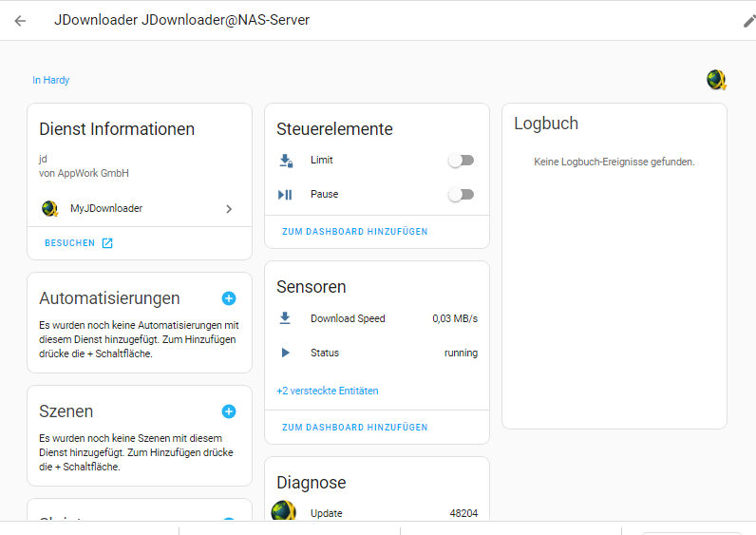The height and width of the screenshot is (535, 756).
Task: Open the Status sensor label
Action: pyautogui.click(x=325, y=353)
